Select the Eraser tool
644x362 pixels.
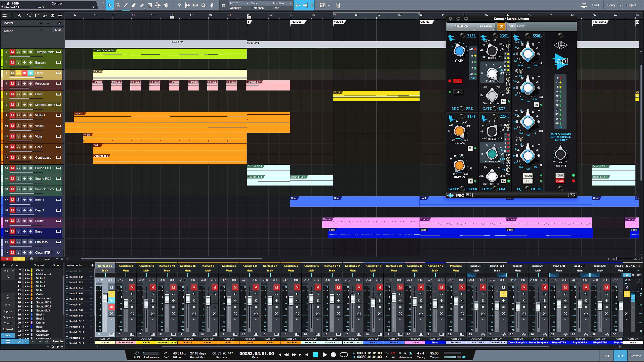pyautogui.click(x=134, y=5)
